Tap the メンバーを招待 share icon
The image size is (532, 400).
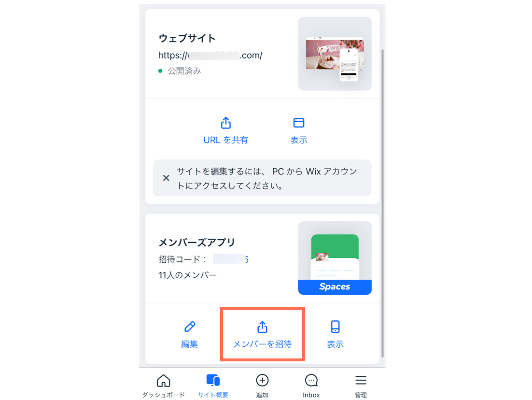point(262,327)
